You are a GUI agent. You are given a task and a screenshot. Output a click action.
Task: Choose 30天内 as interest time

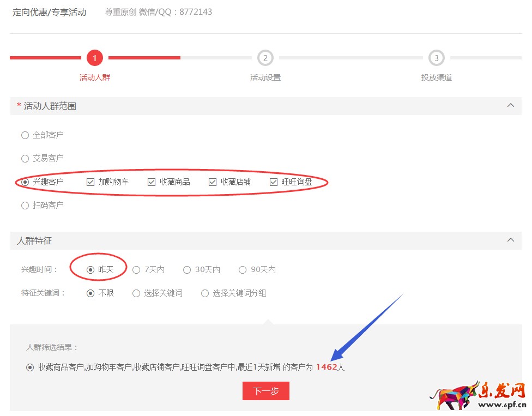tap(187, 270)
